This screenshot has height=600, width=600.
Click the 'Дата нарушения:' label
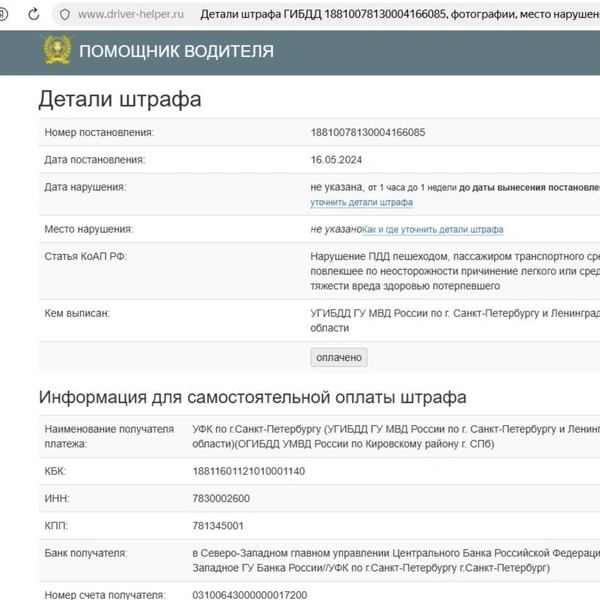[x=85, y=187]
